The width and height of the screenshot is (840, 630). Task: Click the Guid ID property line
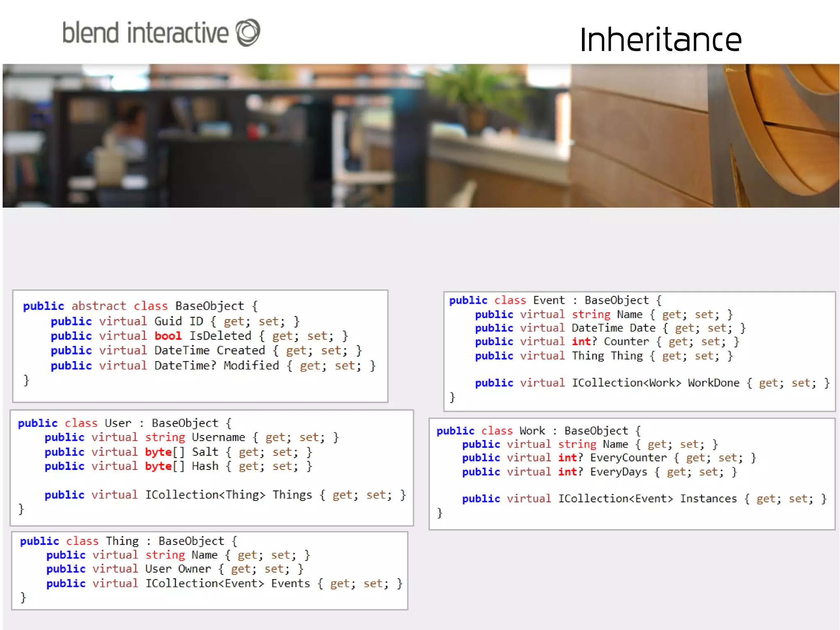click(x=175, y=321)
